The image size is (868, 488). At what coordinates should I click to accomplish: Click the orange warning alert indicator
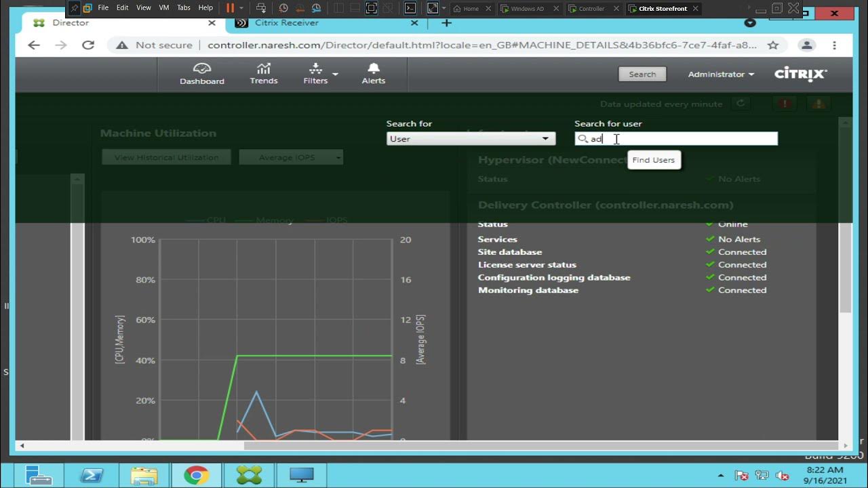(x=819, y=104)
